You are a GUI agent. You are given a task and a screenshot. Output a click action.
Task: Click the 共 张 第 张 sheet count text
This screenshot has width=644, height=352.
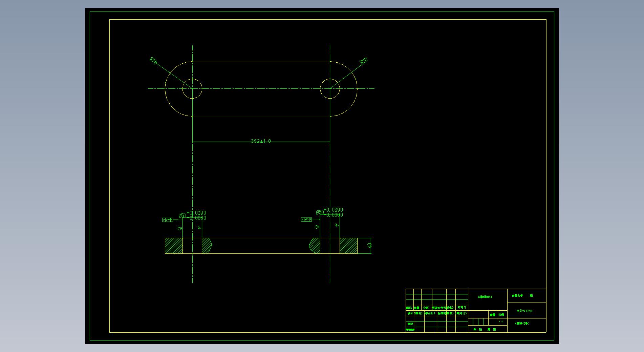[x=485, y=329]
